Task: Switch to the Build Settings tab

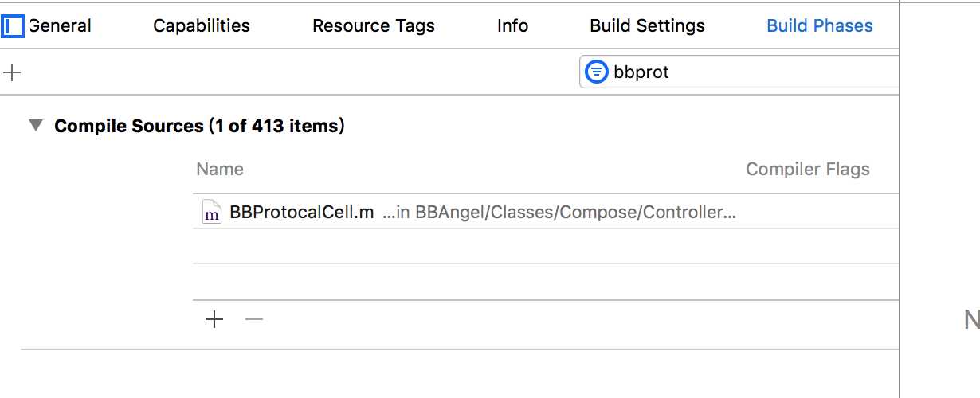Action: [647, 25]
